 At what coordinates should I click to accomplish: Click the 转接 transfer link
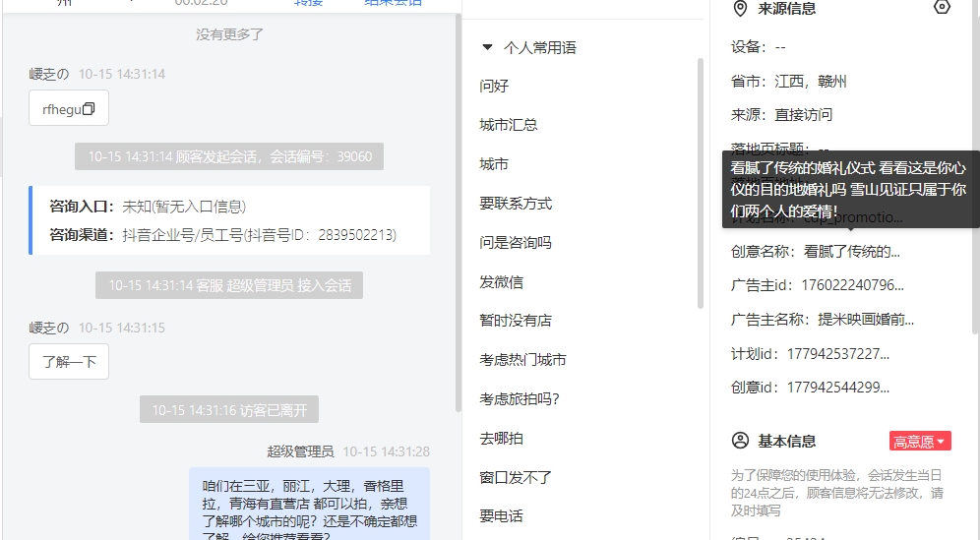[309, 3]
